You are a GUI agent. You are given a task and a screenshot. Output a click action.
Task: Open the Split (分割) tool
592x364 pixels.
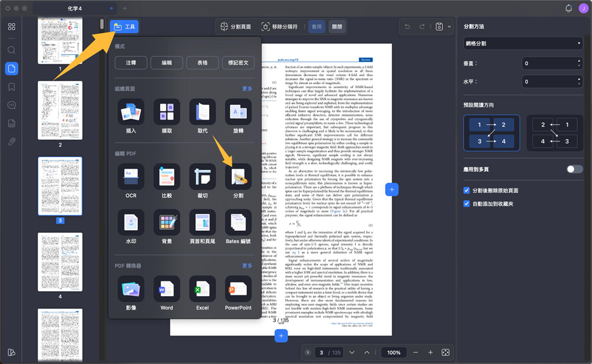[x=238, y=177]
